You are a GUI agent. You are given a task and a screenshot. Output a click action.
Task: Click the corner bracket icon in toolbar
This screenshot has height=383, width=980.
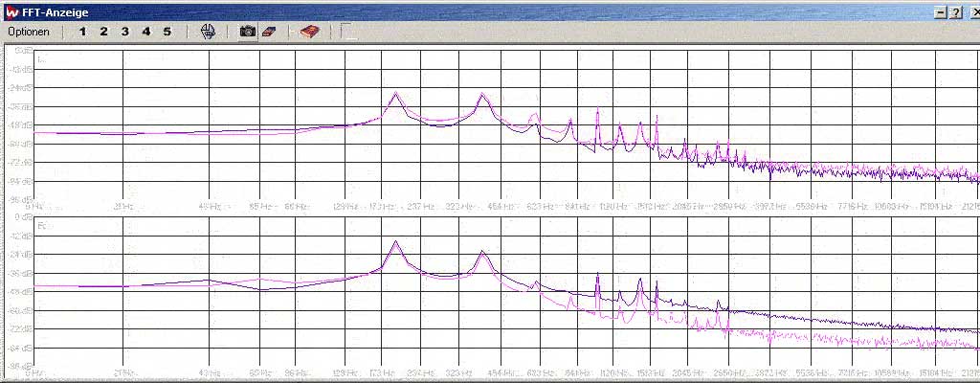[348, 32]
